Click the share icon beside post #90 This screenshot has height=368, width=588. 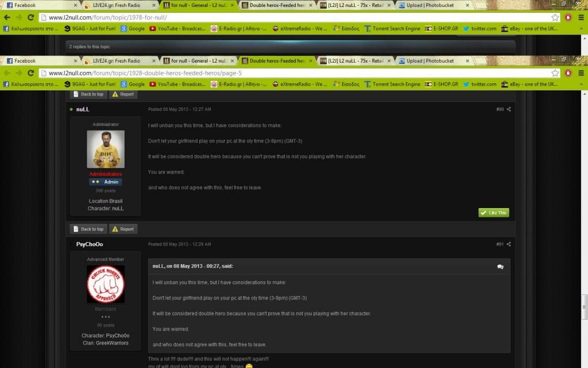tap(509, 109)
